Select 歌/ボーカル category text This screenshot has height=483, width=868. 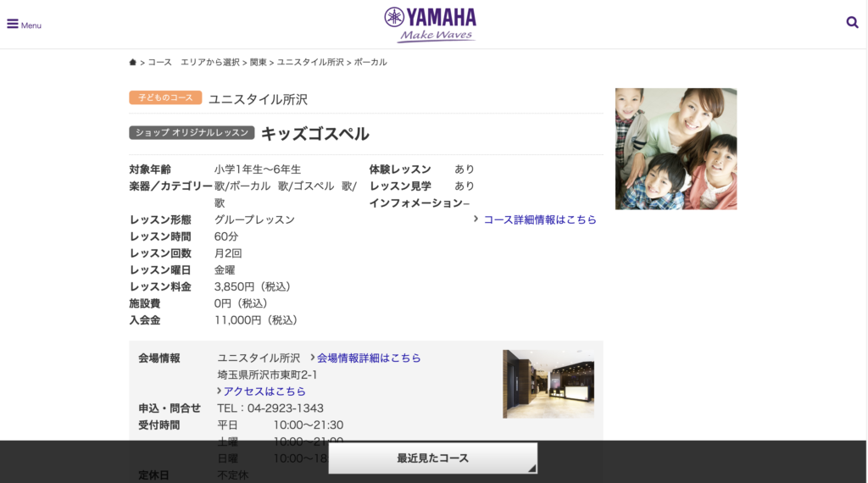[242, 186]
